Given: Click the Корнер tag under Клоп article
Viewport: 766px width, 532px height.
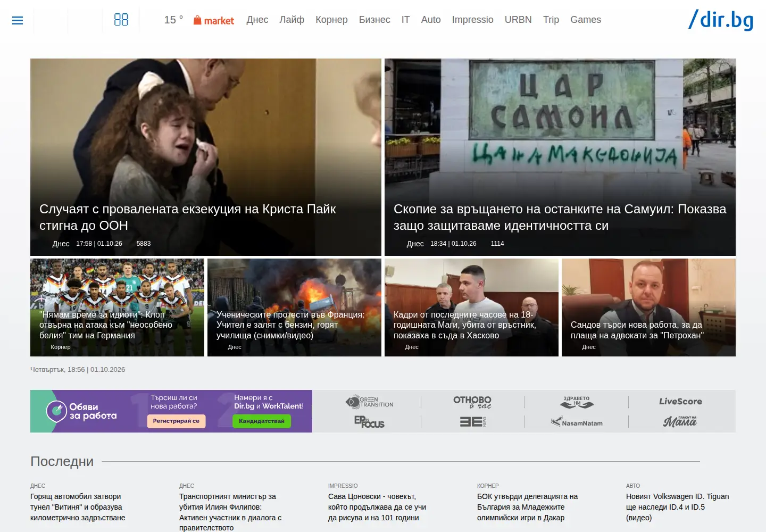Looking at the screenshot, I should point(61,347).
